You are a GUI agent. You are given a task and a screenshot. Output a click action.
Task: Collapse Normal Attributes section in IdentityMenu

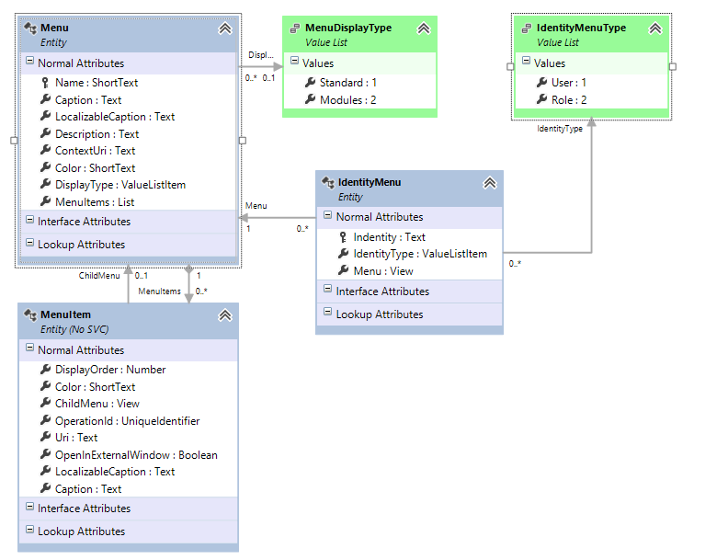(x=328, y=214)
